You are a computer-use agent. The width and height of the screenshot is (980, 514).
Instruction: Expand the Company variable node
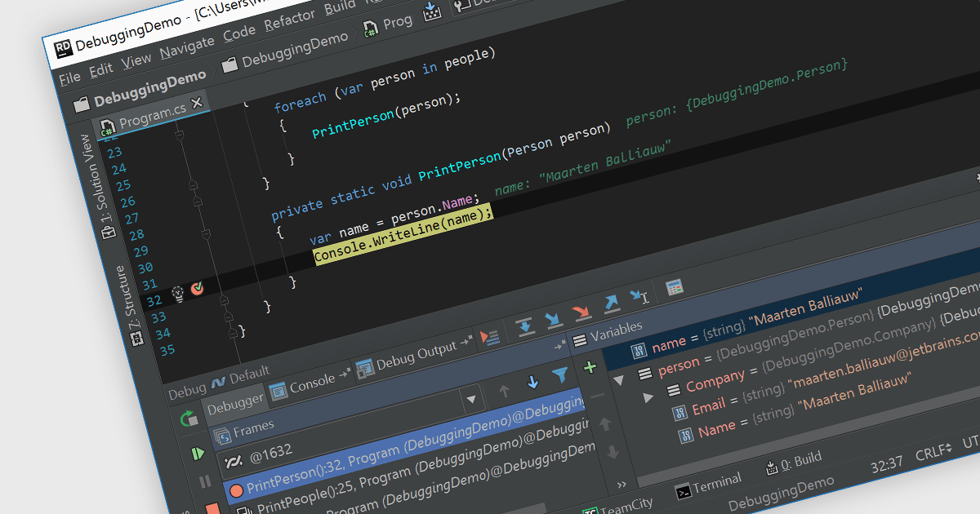coord(648,397)
